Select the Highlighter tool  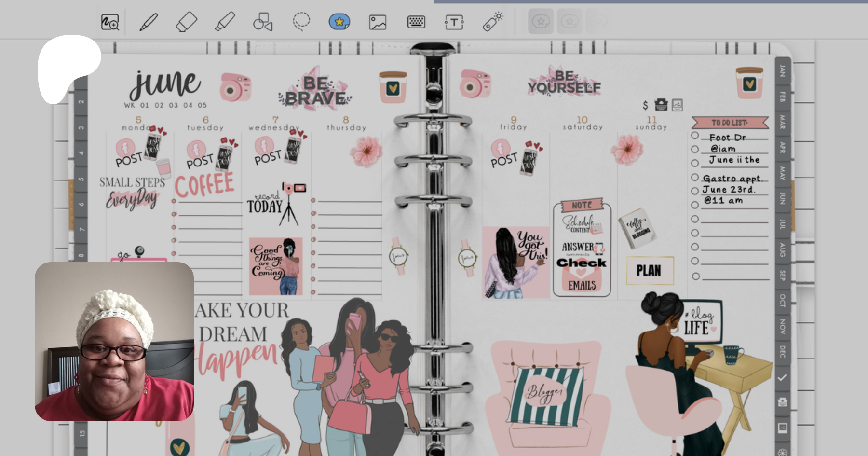(x=224, y=22)
